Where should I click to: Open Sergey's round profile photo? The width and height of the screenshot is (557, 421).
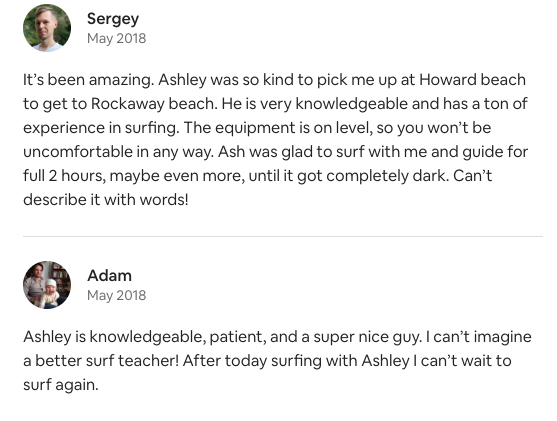click(x=47, y=28)
